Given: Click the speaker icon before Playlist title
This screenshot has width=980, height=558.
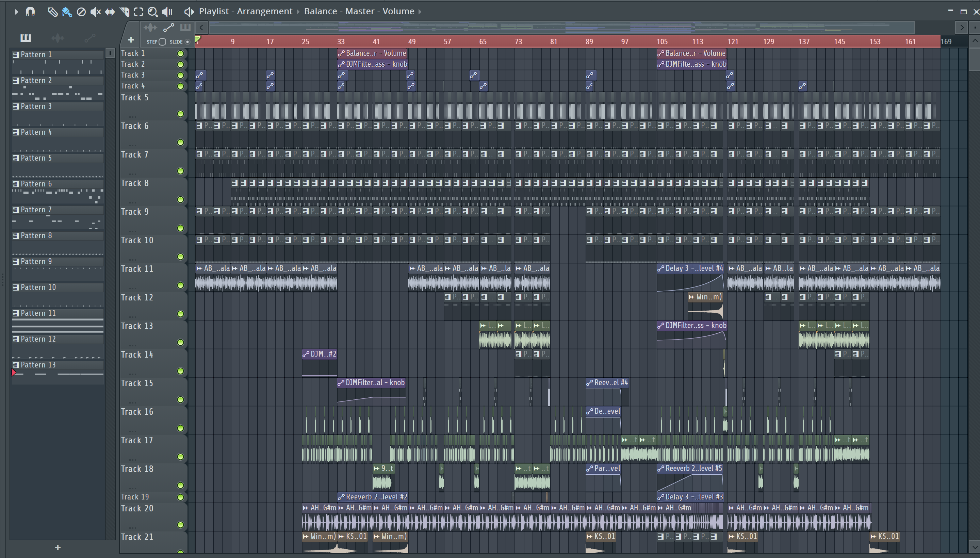Looking at the screenshot, I should click(189, 12).
